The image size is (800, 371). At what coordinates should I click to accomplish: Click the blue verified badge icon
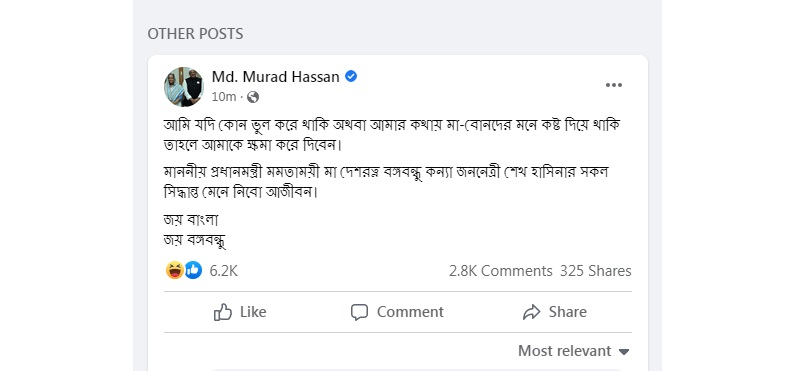click(351, 77)
